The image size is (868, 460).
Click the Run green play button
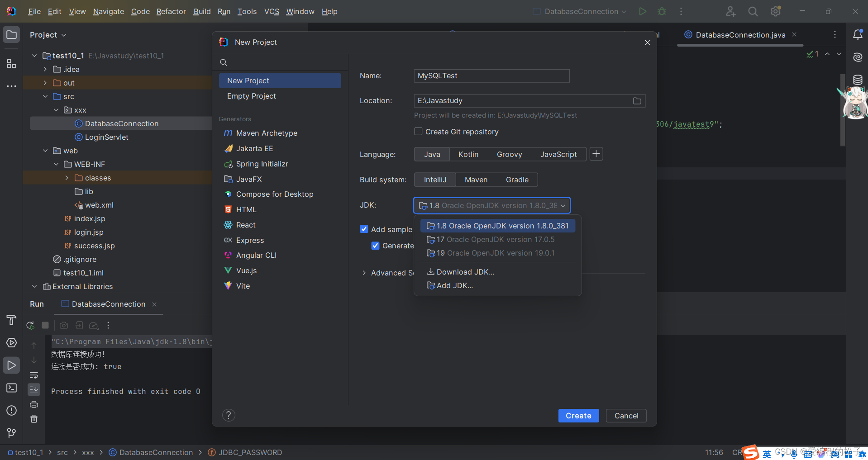[643, 11]
